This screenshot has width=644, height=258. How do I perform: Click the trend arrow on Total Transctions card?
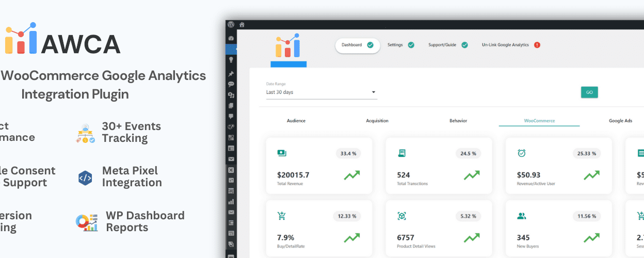(472, 175)
